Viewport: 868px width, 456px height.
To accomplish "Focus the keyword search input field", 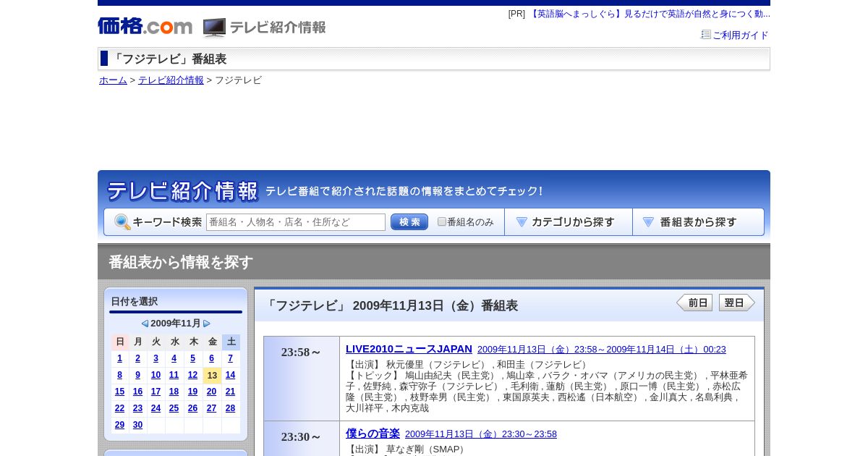I will [x=296, y=222].
